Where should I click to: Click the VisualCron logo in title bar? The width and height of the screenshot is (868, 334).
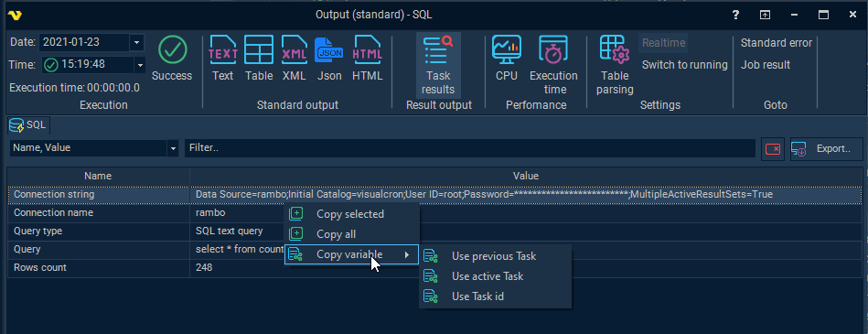14,15
